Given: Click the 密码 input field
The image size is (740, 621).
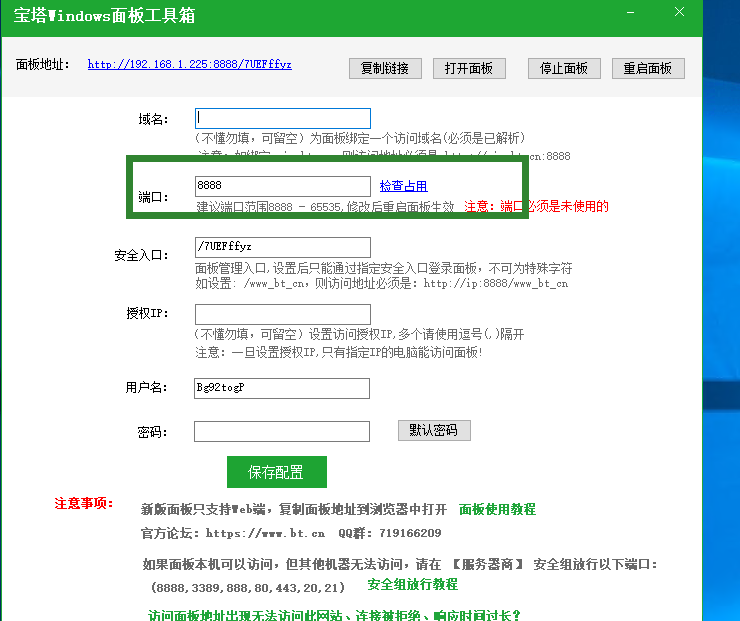Looking at the screenshot, I should point(282,431).
